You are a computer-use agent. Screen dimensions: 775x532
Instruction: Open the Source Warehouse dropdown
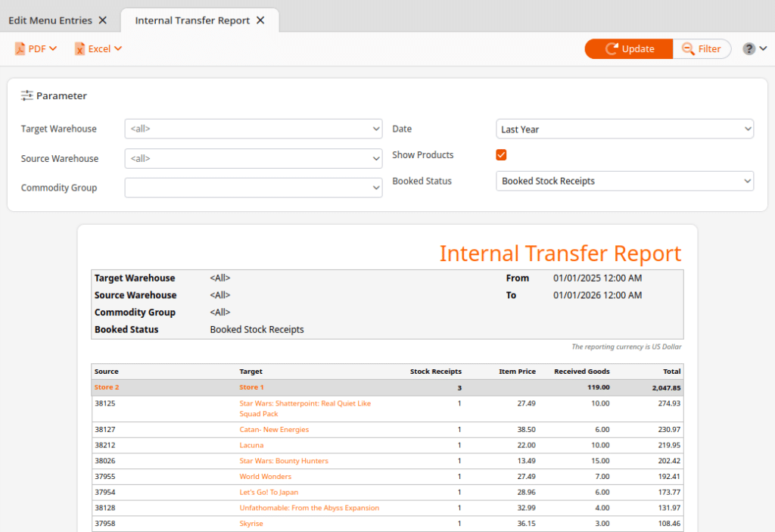253,158
